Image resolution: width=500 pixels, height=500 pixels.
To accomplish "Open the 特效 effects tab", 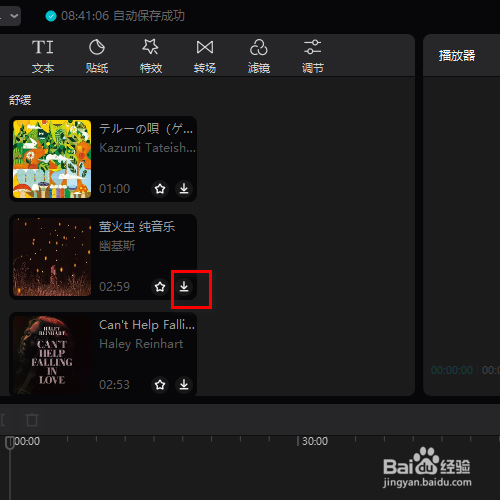I will [x=151, y=56].
